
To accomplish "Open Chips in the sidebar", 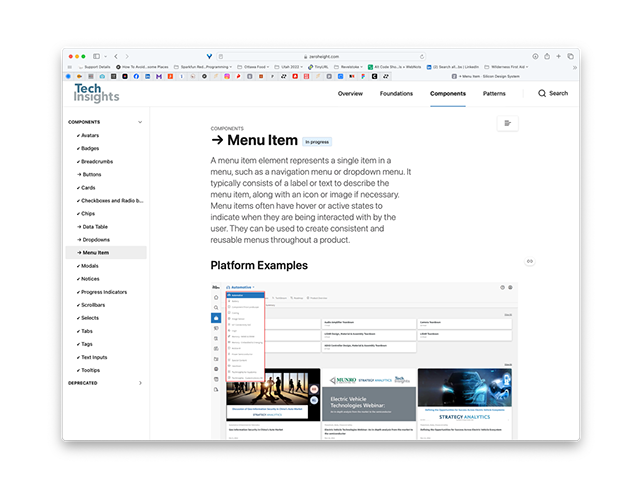I will pos(86,213).
